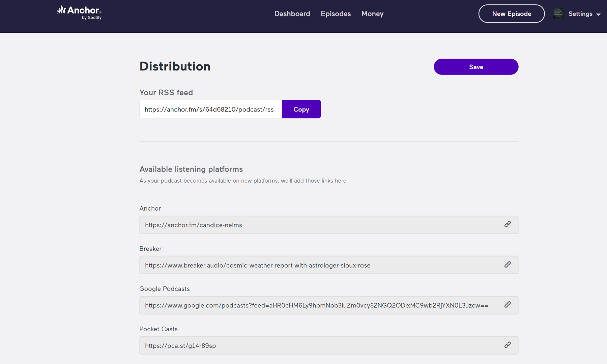Open the Settings menu label
The width and height of the screenshot is (607, 364).
point(580,14)
